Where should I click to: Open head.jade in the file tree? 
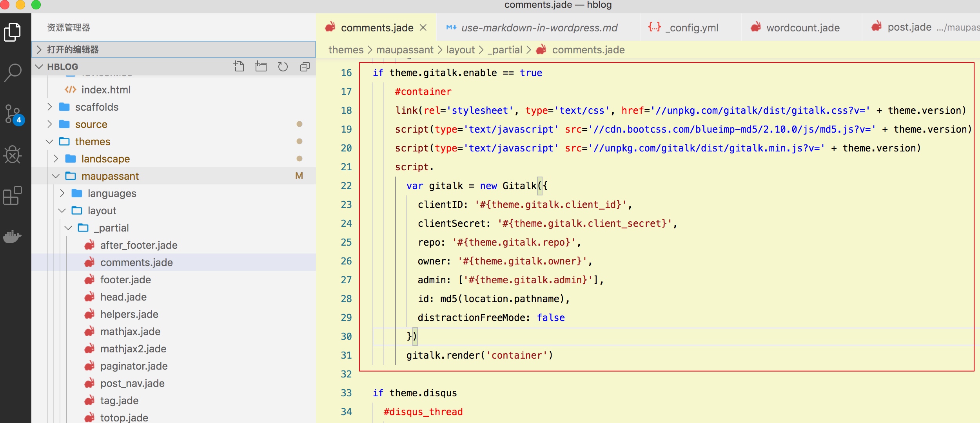pyautogui.click(x=173, y=297)
